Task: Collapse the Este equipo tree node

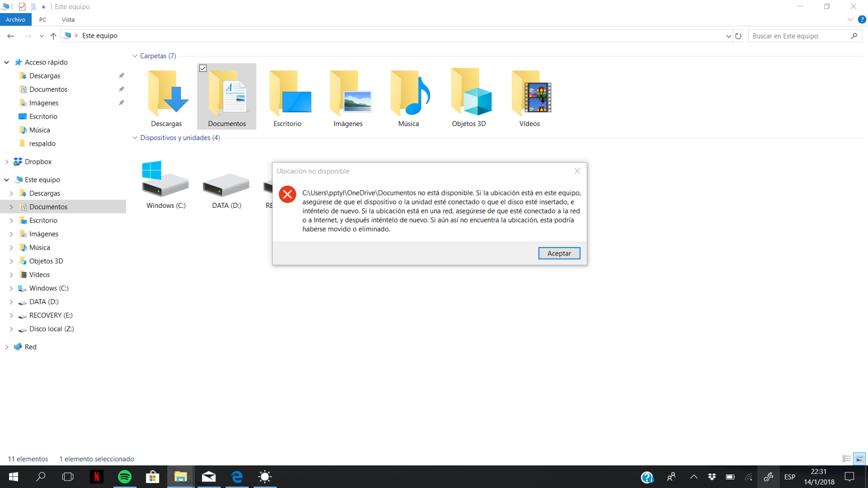Action: pyautogui.click(x=7, y=180)
